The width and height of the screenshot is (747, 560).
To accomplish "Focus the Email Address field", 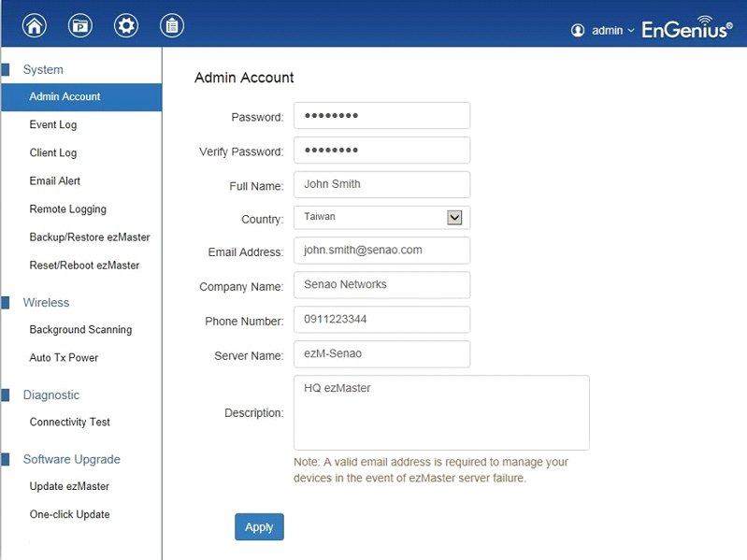I will click(x=382, y=251).
